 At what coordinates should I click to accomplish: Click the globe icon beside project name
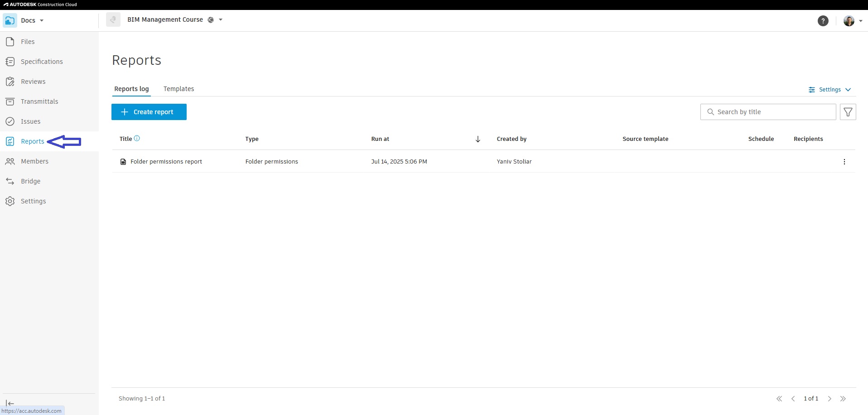(211, 20)
